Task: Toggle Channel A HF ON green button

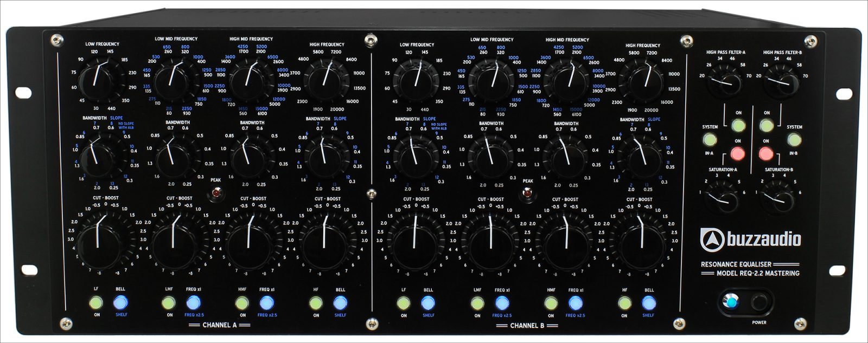Action: pyautogui.click(x=316, y=302)
